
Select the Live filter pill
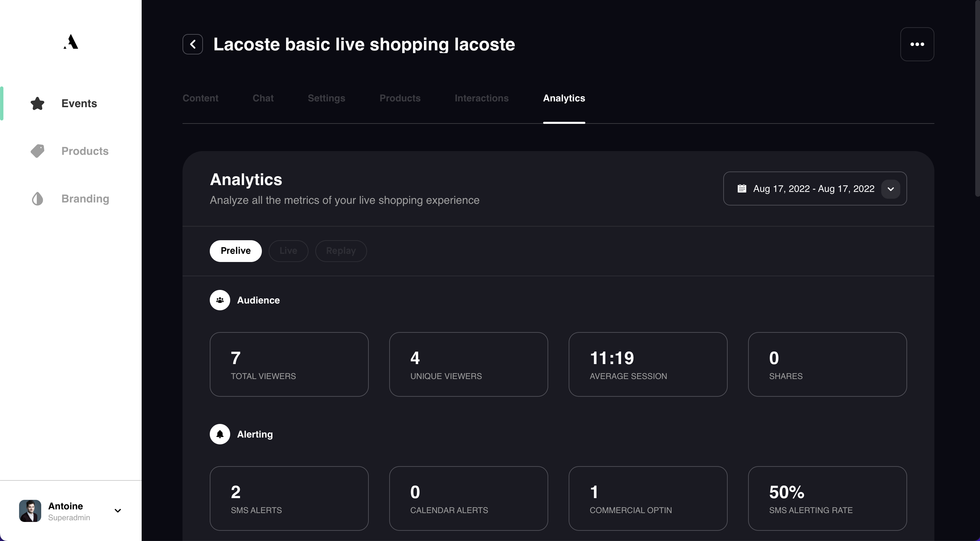pyautogui.click(x=288, y=251)
